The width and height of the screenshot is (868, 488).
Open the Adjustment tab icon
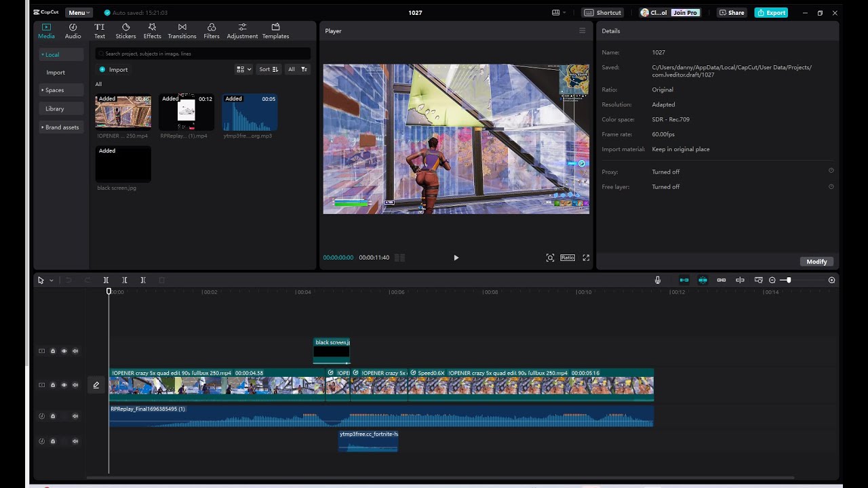pos(242,27)
